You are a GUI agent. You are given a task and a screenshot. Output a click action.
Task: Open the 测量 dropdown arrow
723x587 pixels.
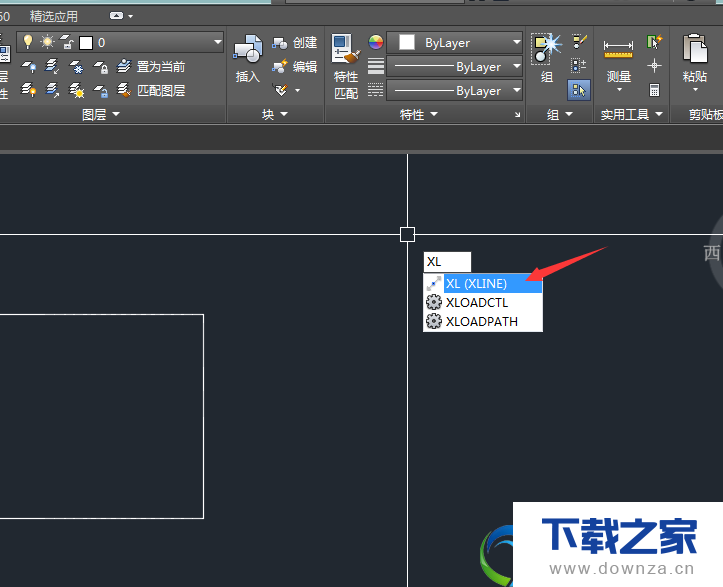coord(619,89)
